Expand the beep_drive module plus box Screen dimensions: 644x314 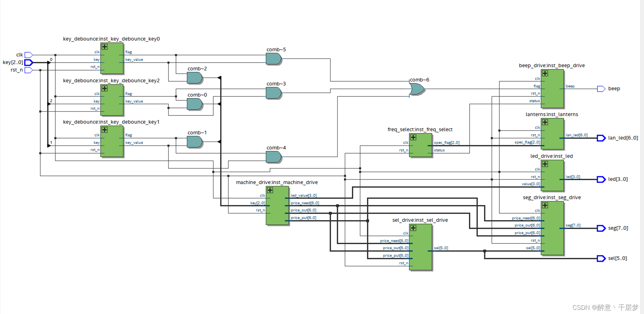545,73
